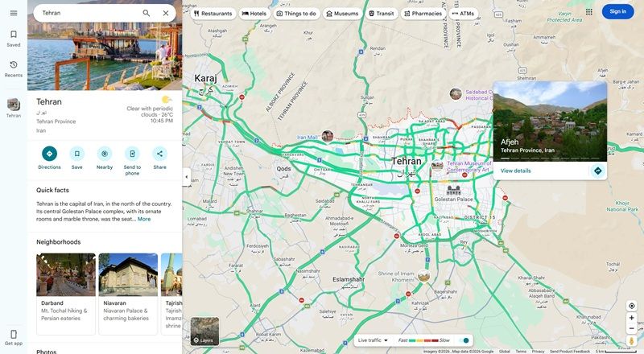Open Saved places in sidebar
Viewport: 644px width, 354px height.
click(14, 39)
